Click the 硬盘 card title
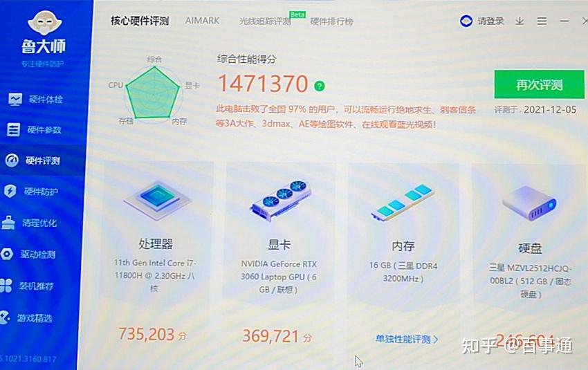The height and width of the screenshot is (370, 588). click(x=530, y=248)
